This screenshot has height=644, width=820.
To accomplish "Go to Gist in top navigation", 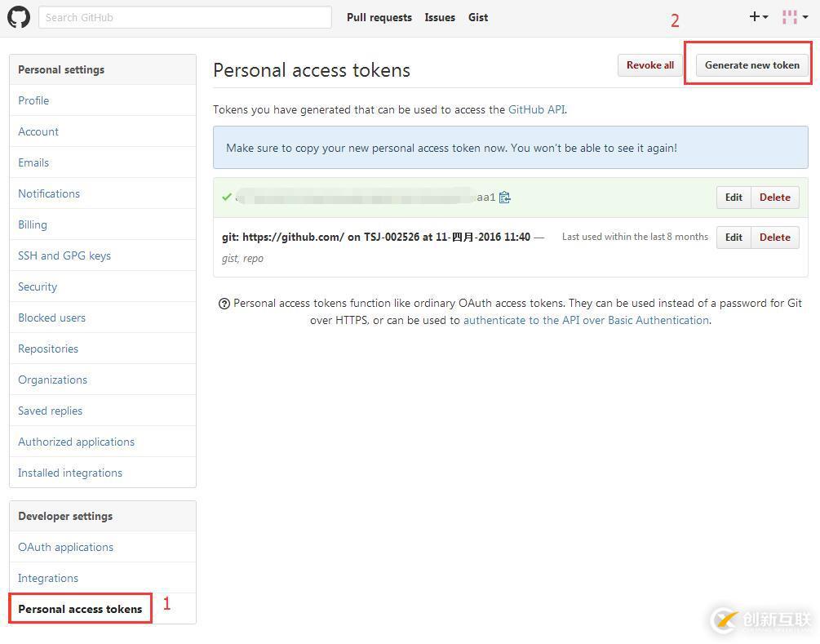I will point(478,17).
